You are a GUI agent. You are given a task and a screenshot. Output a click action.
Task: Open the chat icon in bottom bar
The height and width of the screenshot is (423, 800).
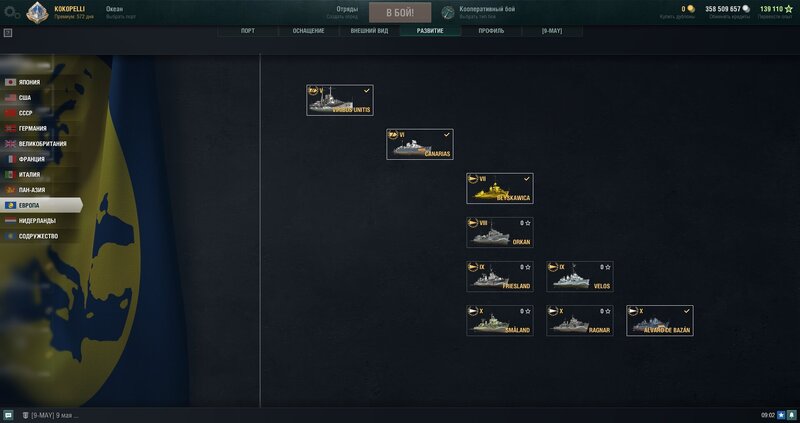coord(8,415)
